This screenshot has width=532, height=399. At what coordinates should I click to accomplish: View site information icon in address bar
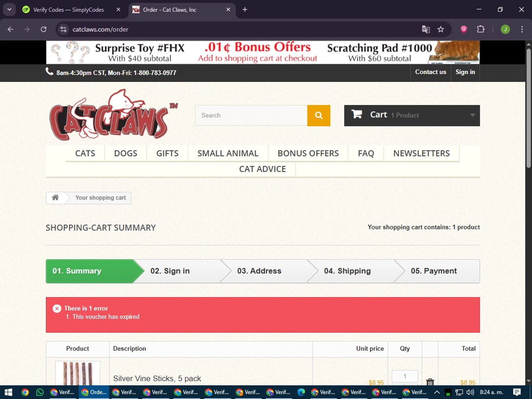coord(63,29)
